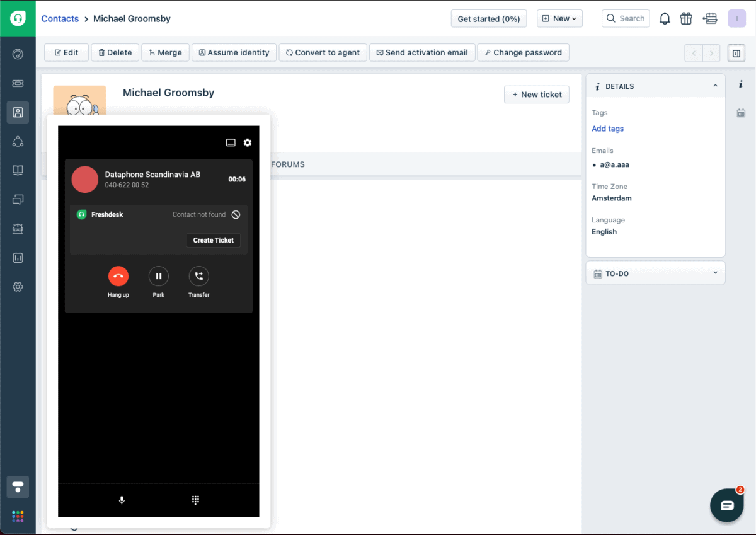Click the phone number 040-622 00 52

click(127, 185)
